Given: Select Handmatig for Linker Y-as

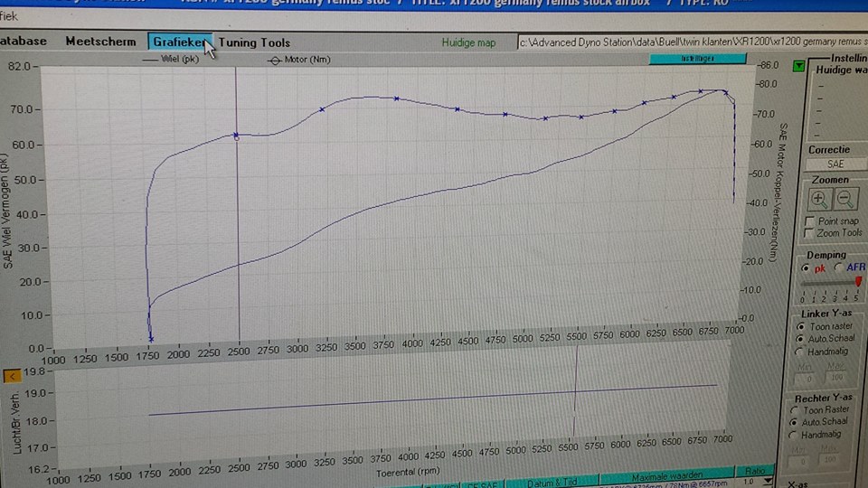Looking at the screenshot, I should (x=801, y=350).
